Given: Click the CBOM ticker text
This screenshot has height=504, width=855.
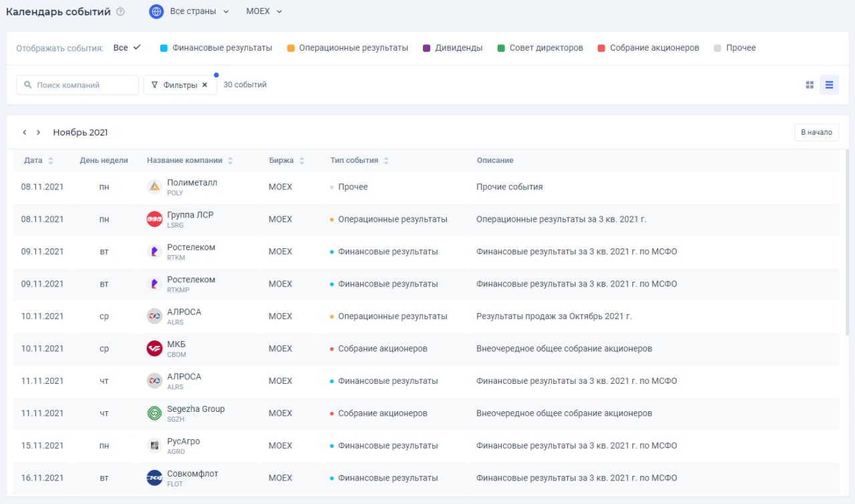Looking at the screenshot, I should tap(176, 355).
